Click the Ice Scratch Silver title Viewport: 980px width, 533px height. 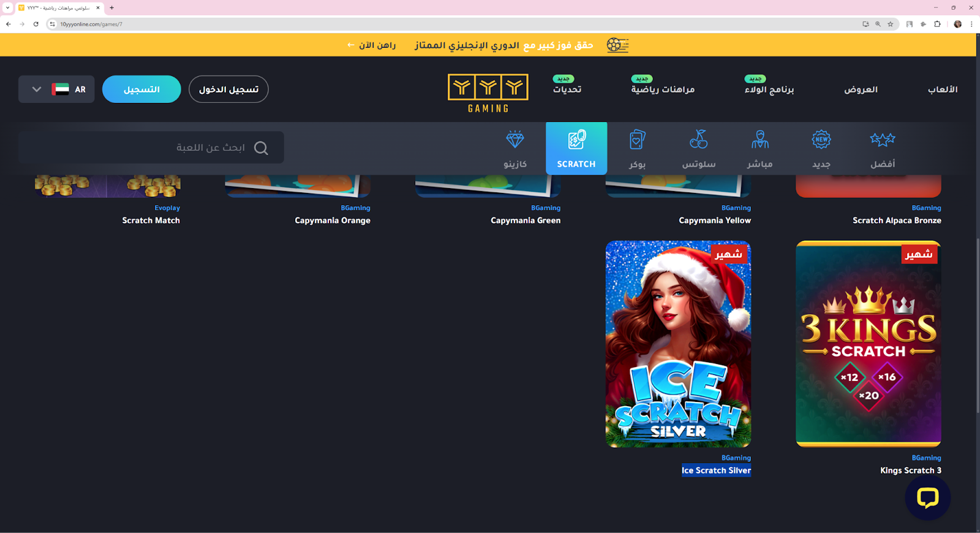click(x=716, y=471)
